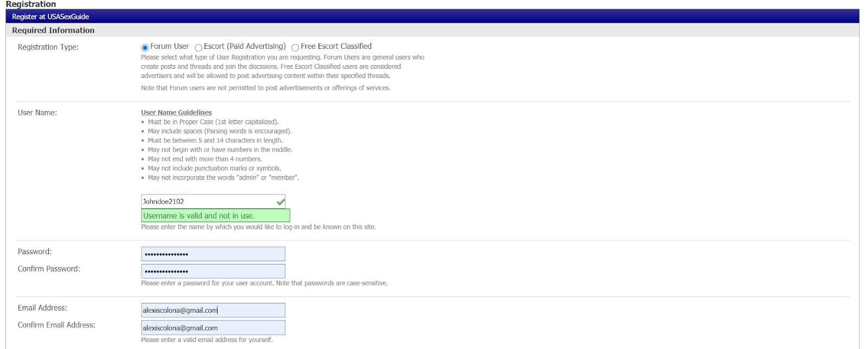The height and width of the screenshot is (349, 868).
Task: Click 'Please enter a valid email address' hint
Action: click(207, 340)
